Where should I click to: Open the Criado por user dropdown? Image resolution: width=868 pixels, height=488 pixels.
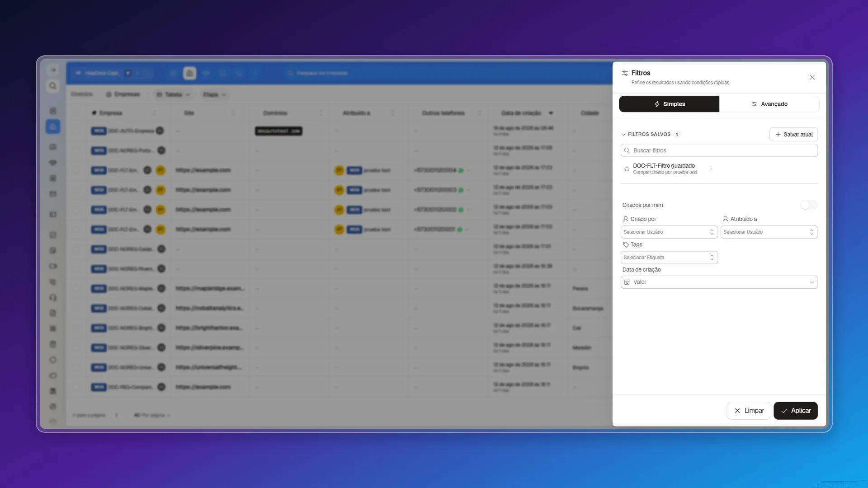669,232
